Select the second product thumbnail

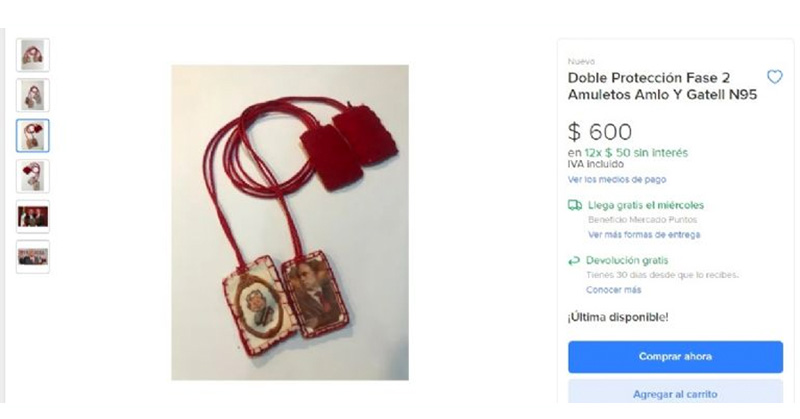(x=33, y=95)
